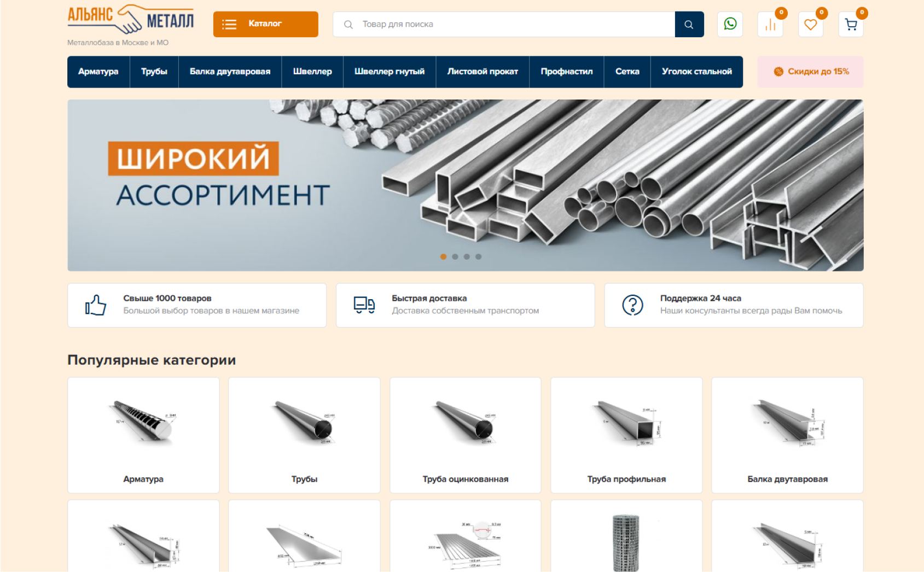Open the Труба профильная category card
This screenshot has height=572, width=924.
pos(626,435)
